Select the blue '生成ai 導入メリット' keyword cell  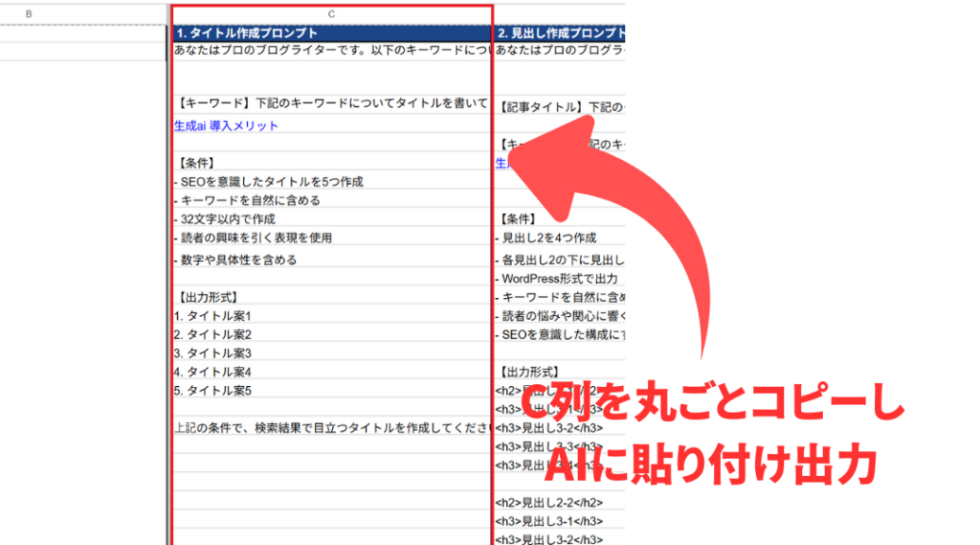click(227, 125)
